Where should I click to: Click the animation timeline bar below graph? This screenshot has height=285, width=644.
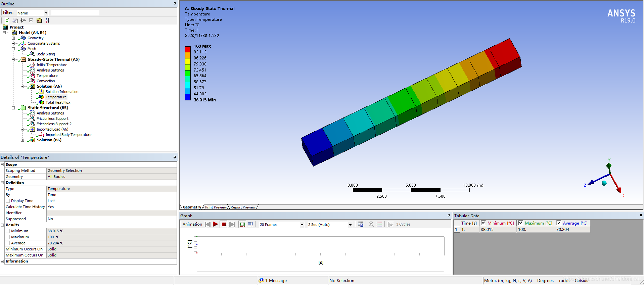(320, 269)
